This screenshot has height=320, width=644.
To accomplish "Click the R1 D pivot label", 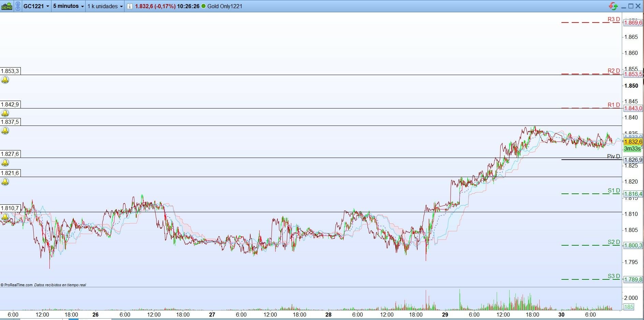I will tap(614, 105).
